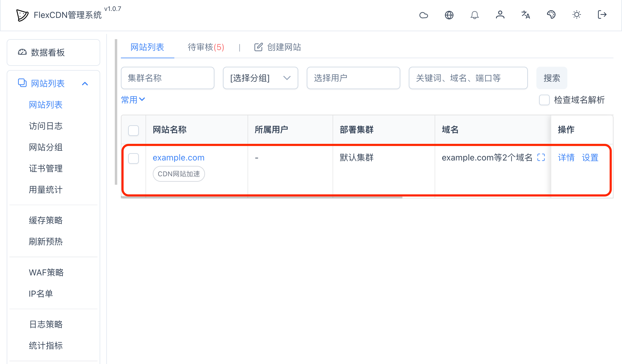Select the example.com row checkbox

coord(133,158)
